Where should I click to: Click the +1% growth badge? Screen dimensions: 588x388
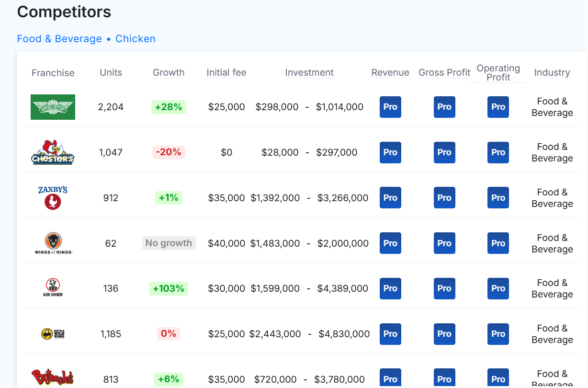169,198
